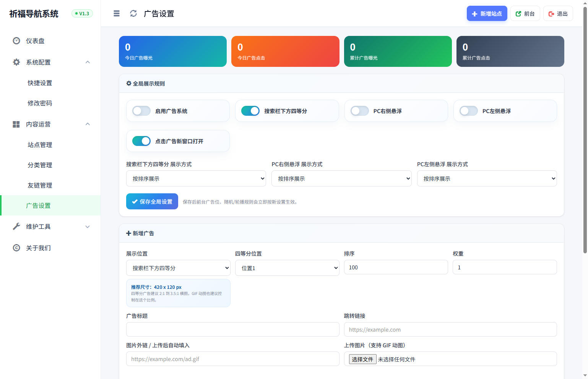The height and width of the screenshot is (379, 588).
Task: Click the hamburger menu icon
Action: 117,14
